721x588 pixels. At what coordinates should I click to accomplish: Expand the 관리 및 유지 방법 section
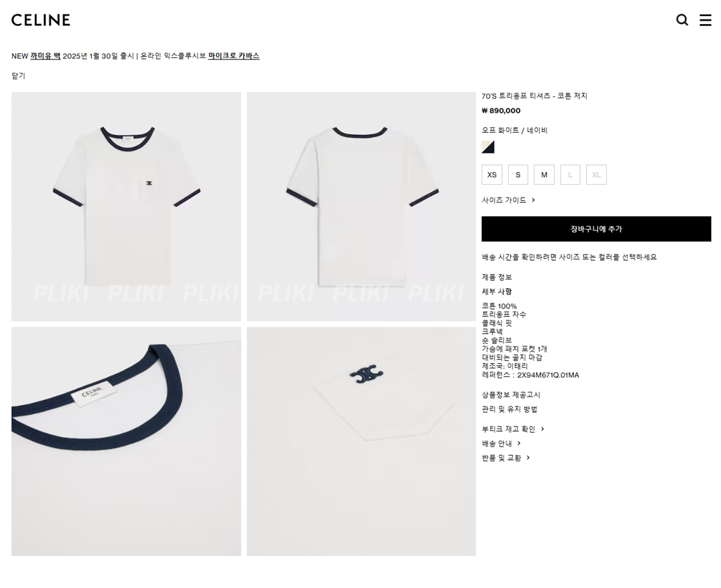(509, 409)
